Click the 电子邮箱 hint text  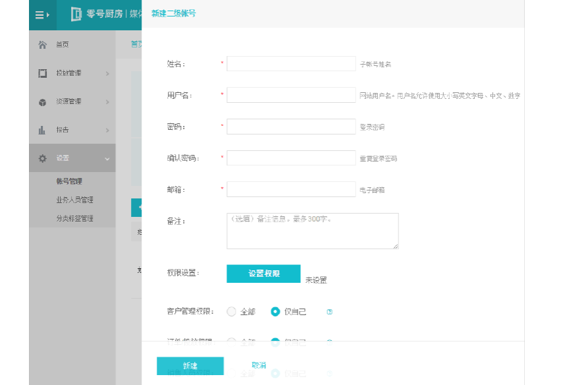(x=372, y=190)
